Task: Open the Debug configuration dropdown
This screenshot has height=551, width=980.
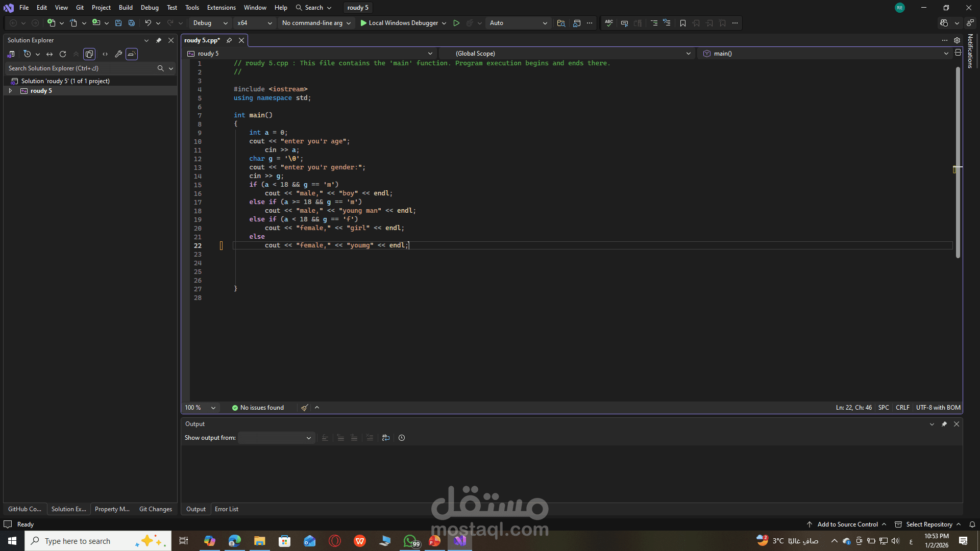Action: [210, 23]
